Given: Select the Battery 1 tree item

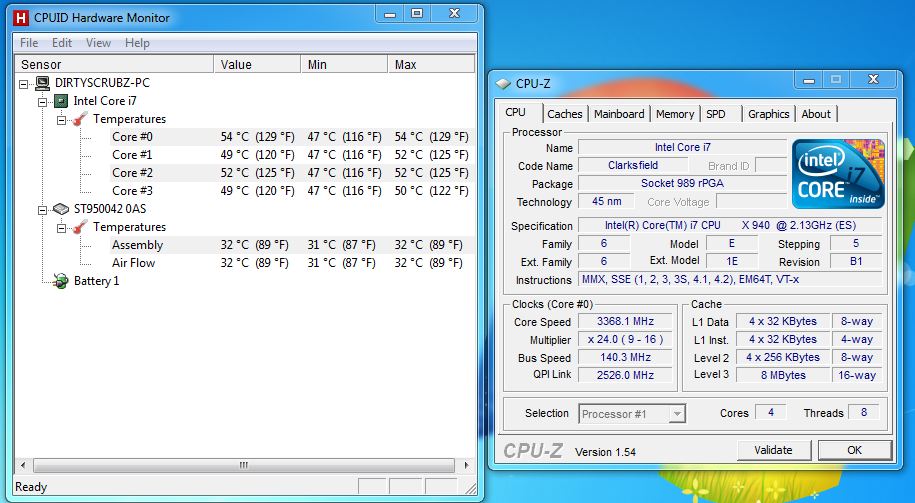Looking at the screenshot, I should click(96, 281).
